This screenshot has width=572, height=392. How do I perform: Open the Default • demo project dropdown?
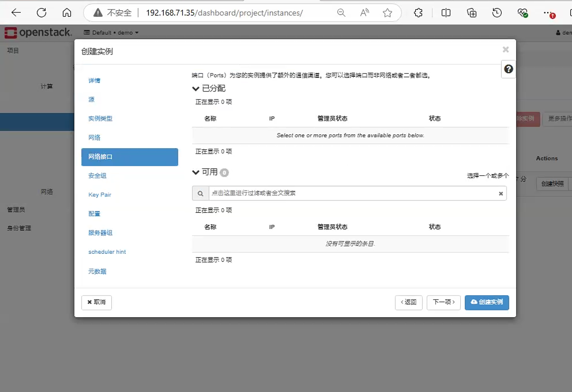tap(111, 32)
